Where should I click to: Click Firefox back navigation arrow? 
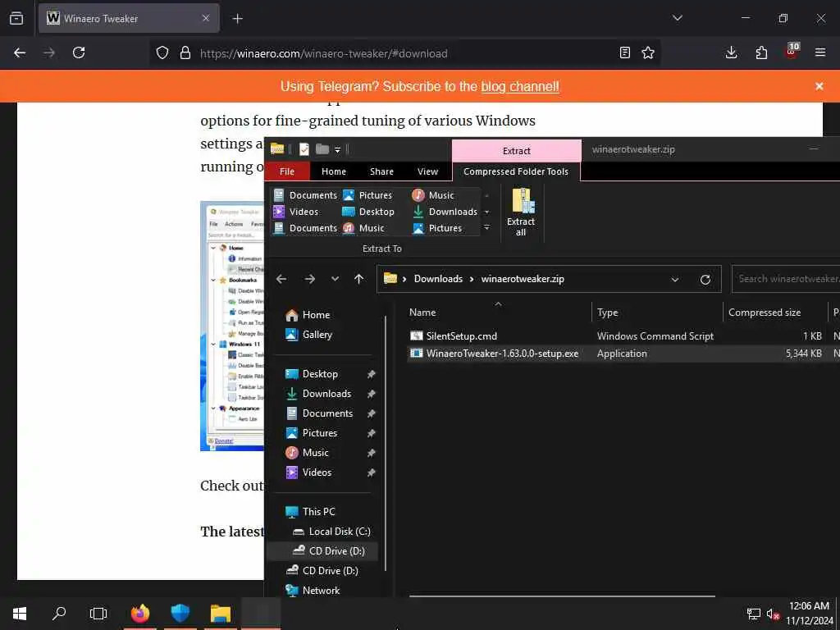[x=20, y=52]
